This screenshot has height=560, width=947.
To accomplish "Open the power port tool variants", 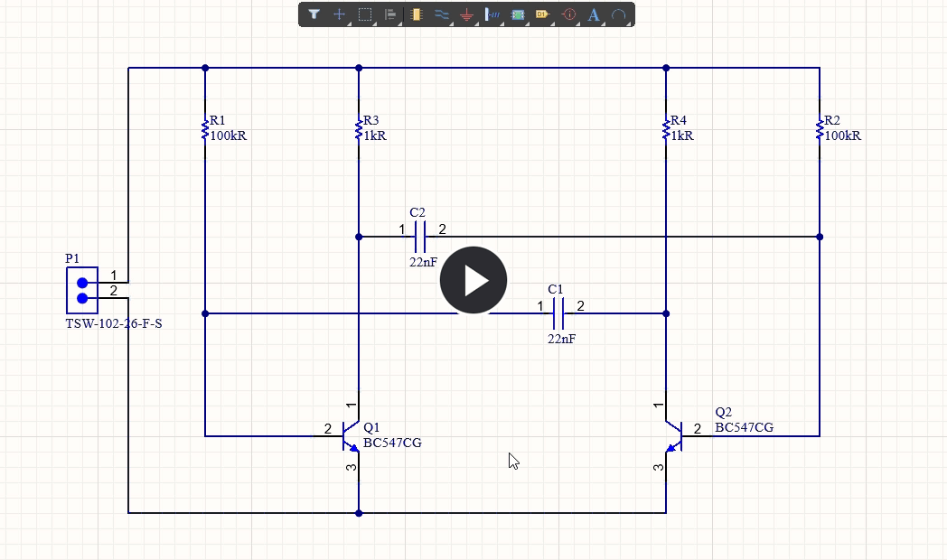I will [x=474, y=22].
